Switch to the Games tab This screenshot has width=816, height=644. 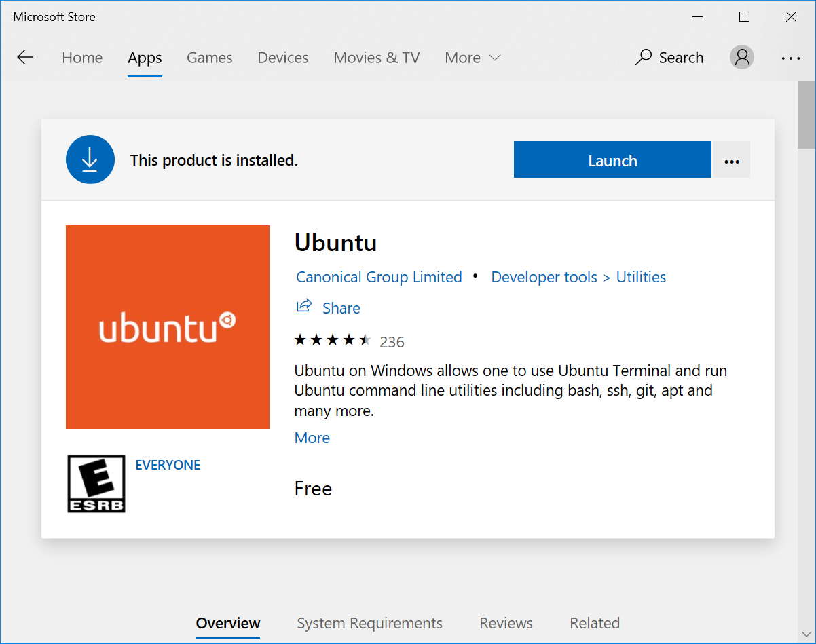click(x=210, y=58)
